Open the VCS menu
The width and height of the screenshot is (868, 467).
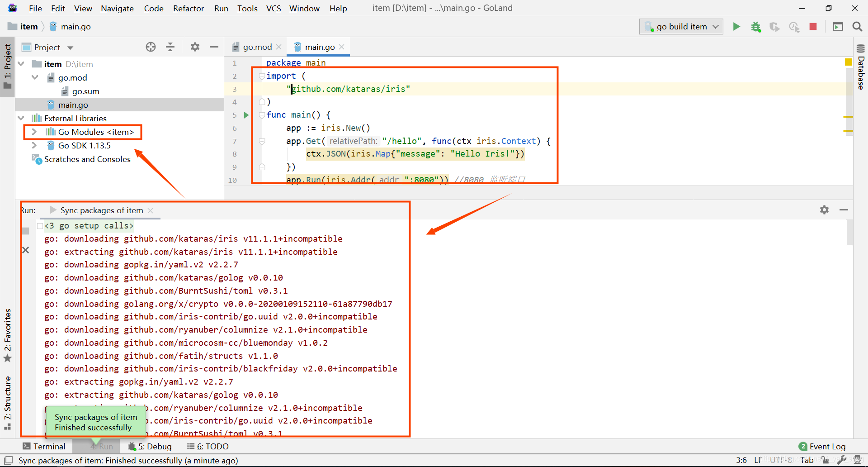coord(273,8)
